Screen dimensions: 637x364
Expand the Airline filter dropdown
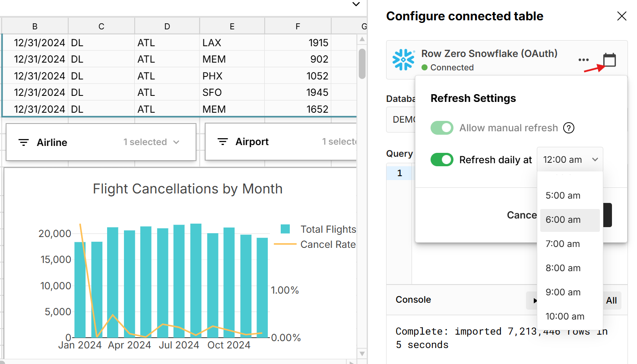(177, 142)
